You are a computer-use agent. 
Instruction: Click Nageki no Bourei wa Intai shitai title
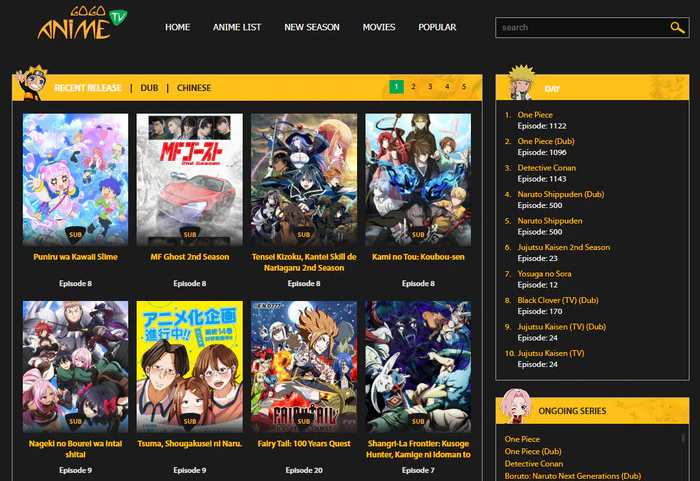pos(75,449)
